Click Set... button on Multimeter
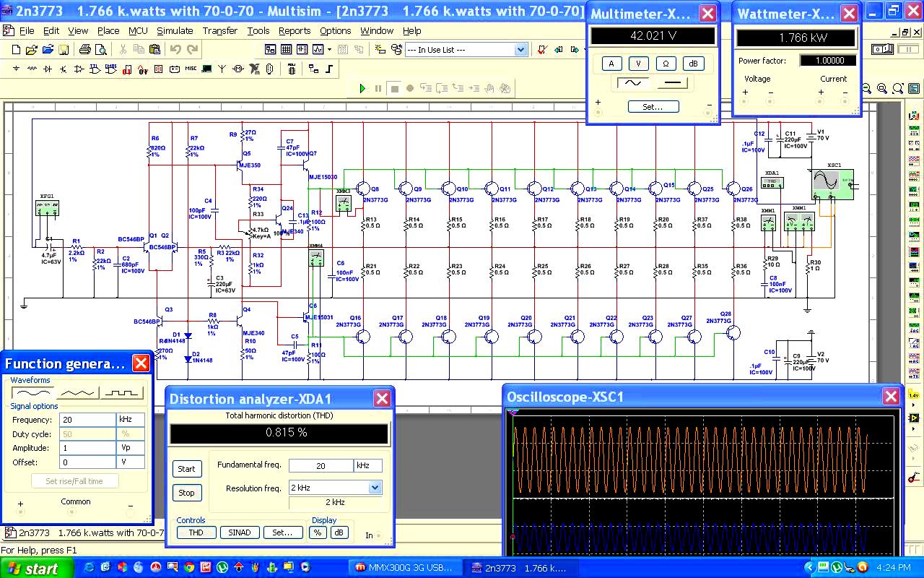The image size is (924, 578). (x=653, y=106)
